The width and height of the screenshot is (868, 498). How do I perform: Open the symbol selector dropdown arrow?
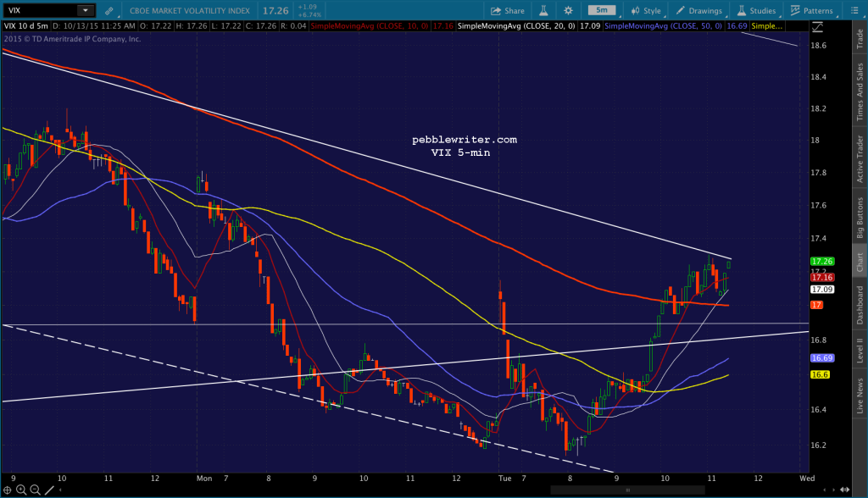[x=86, y=10]
